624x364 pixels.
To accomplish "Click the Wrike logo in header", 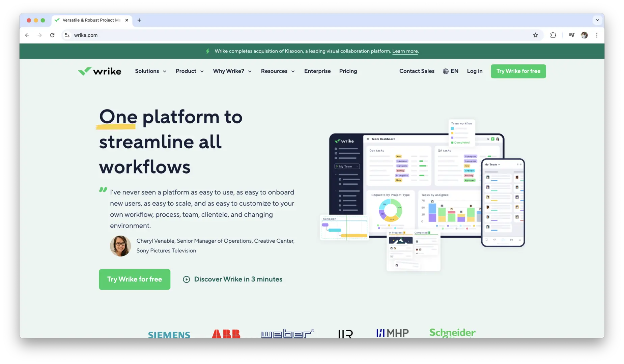I will click(x=100, y=71).
